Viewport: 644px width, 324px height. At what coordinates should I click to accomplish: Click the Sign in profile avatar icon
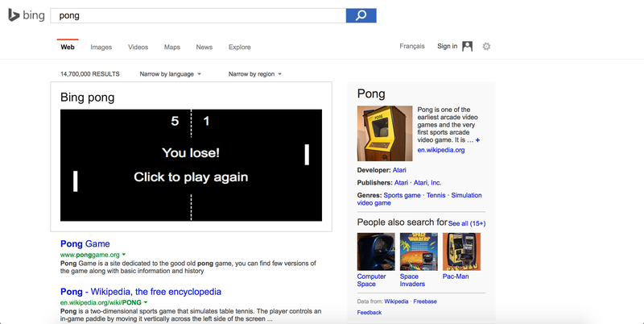[x=468, y=47]
